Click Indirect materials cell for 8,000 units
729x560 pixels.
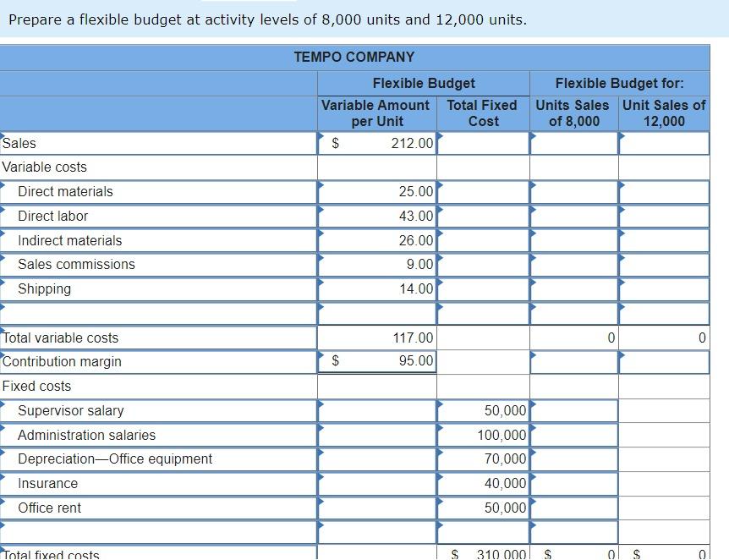[x=573, y=240]
